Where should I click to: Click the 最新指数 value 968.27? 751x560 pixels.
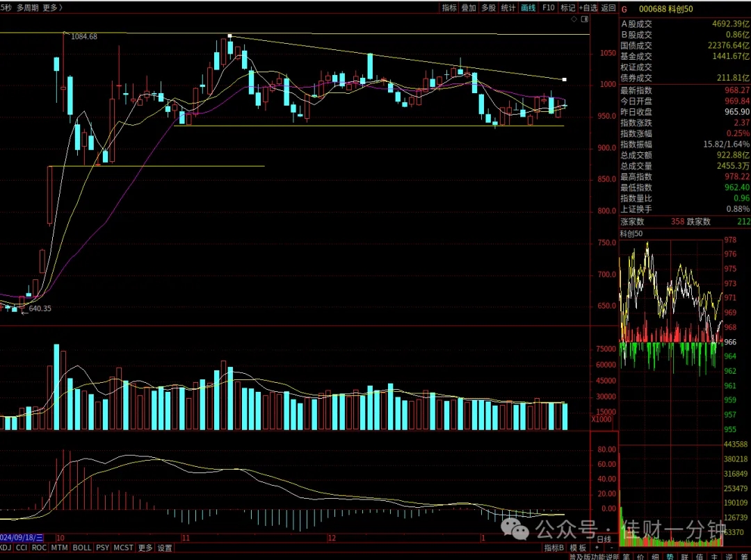click(737, 90)
